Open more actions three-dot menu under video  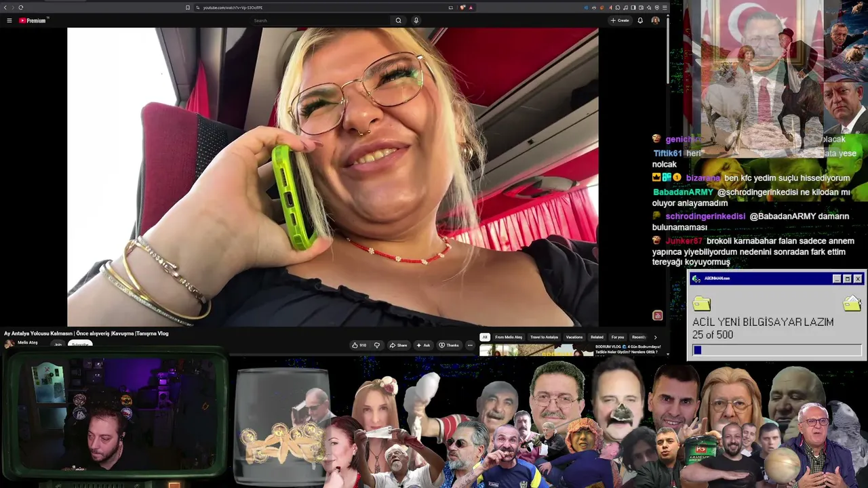click(x=470, y=345)
